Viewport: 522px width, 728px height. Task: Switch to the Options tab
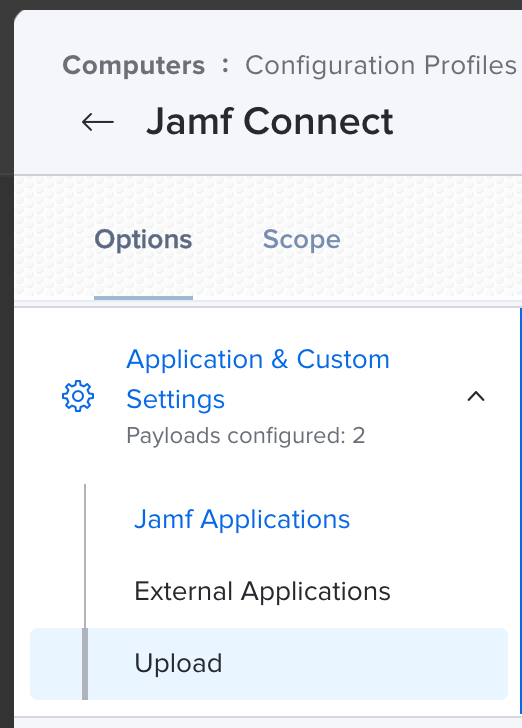tap(143, 240)
